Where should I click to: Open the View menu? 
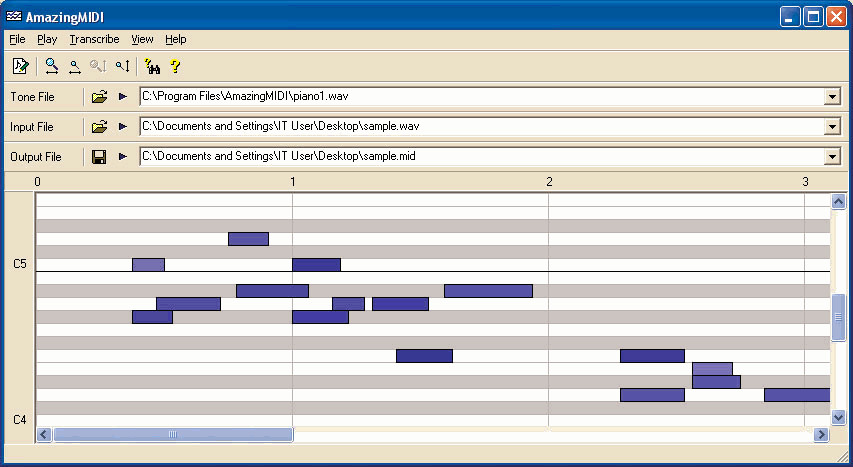click(142, 39)
